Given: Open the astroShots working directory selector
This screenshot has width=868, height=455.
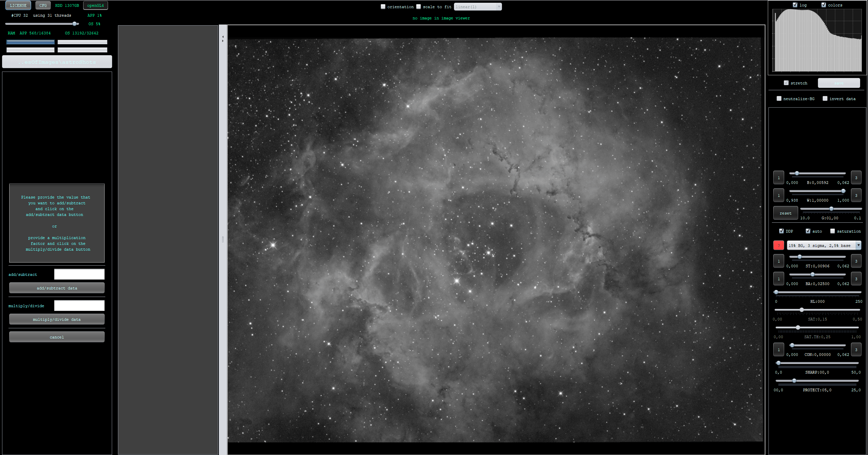Looking at the screenshot, I should pyautogui.click(x=57, y=62).
